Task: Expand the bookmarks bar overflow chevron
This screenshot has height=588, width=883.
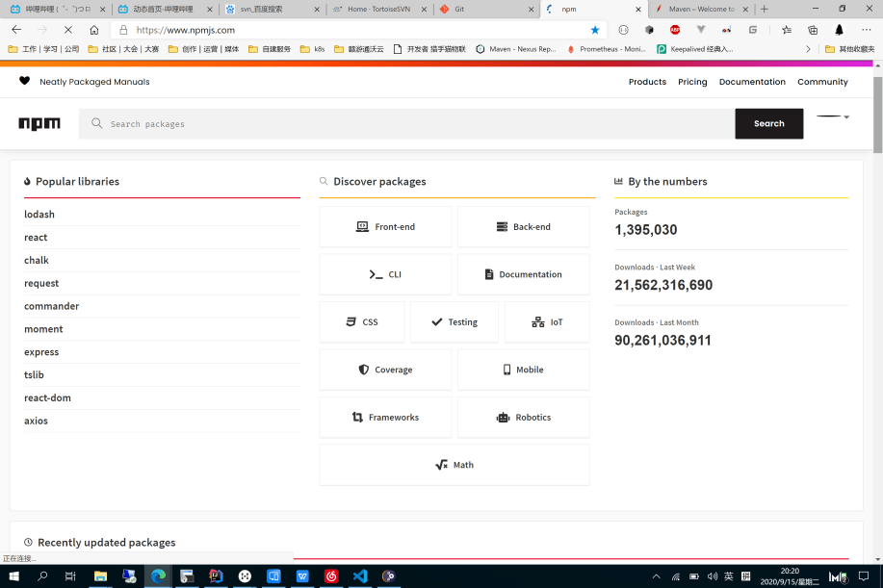Action: coord(808,49)
